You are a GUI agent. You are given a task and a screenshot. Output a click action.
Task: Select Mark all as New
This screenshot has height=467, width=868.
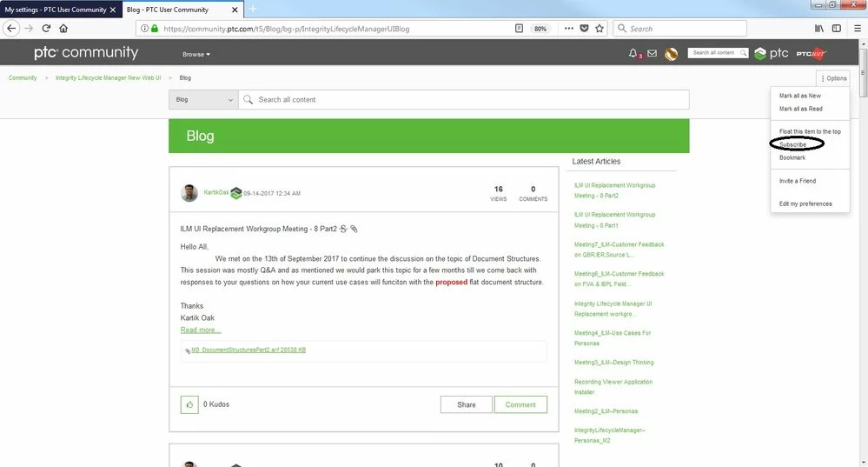click(800, 96)
